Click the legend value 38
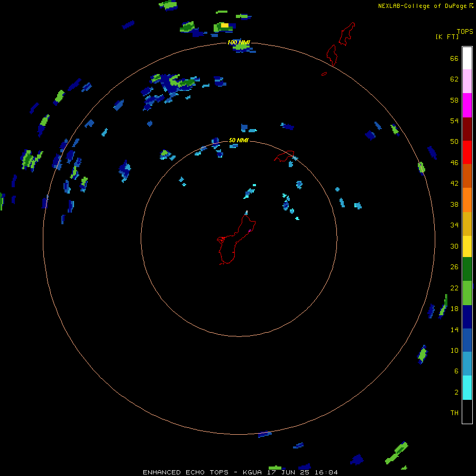The image size is (476, 476). tap(454, 204)
